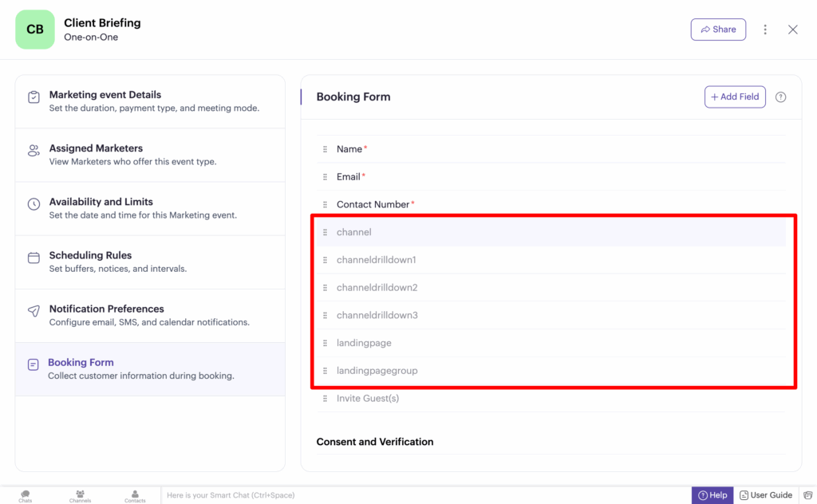Open the User Guide link
817x504 pixels.
[766, 495]
